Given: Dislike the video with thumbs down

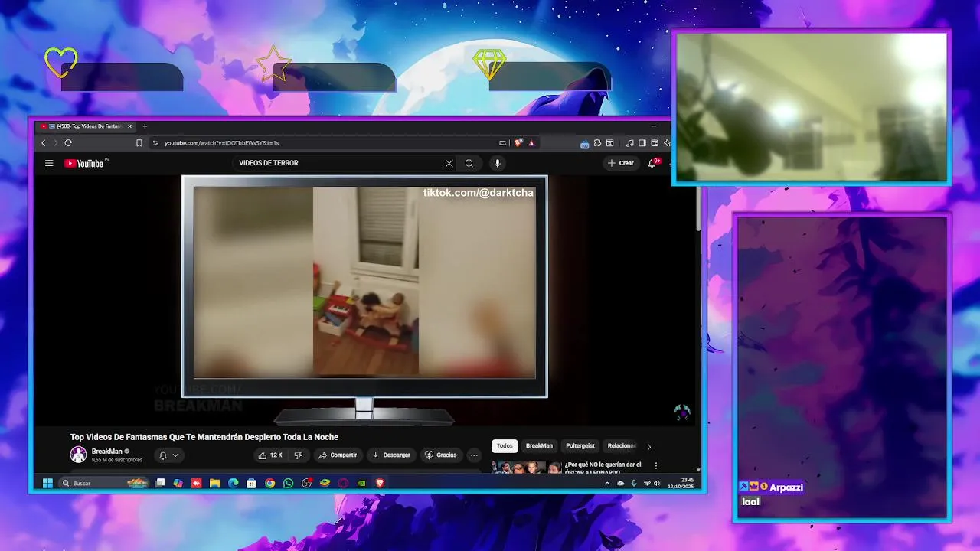Looking at the screenshot, I should coord(299,455).
